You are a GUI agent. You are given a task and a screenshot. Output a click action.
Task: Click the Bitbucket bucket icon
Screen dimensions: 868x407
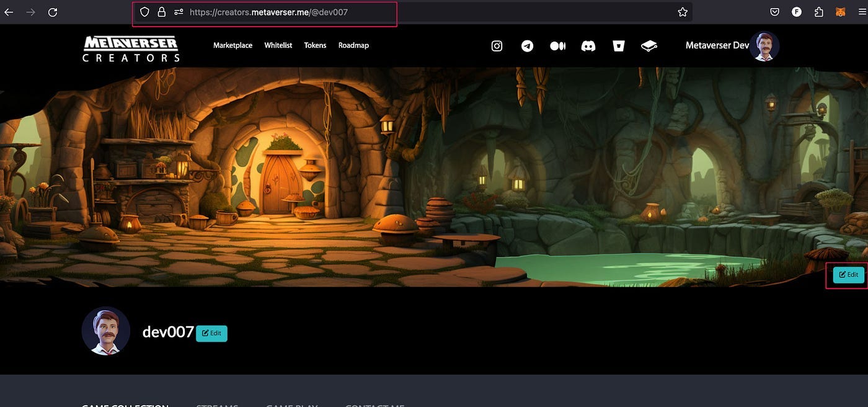(x=618, y=46)
